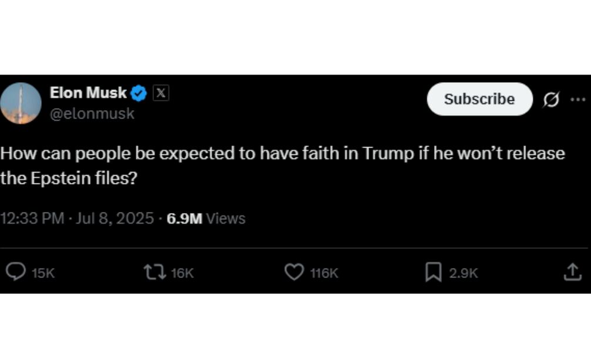The width and height of the screenshot is (591, 364).
Task: Like the post with the heart icon
Action: (x=294, y=272)
